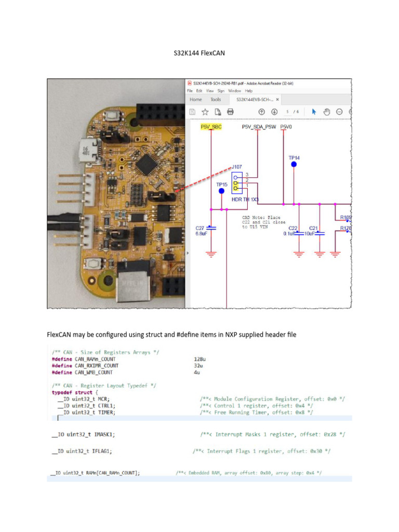Image resolution: width=399 pixels, height=532 pixels.
Task: Click the uint32_t IFLAG1 declaration
Action: (82, 451)
